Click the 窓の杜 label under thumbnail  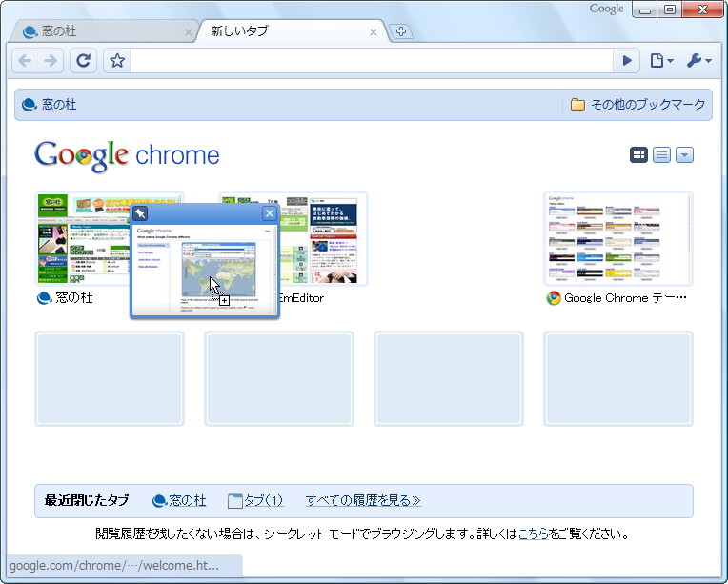coord(73,297)
